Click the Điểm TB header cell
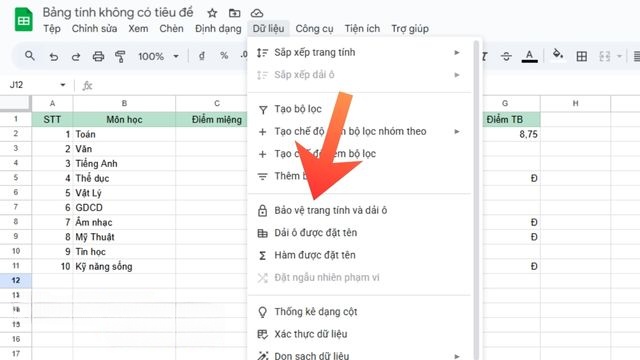 tap(511, 119)
